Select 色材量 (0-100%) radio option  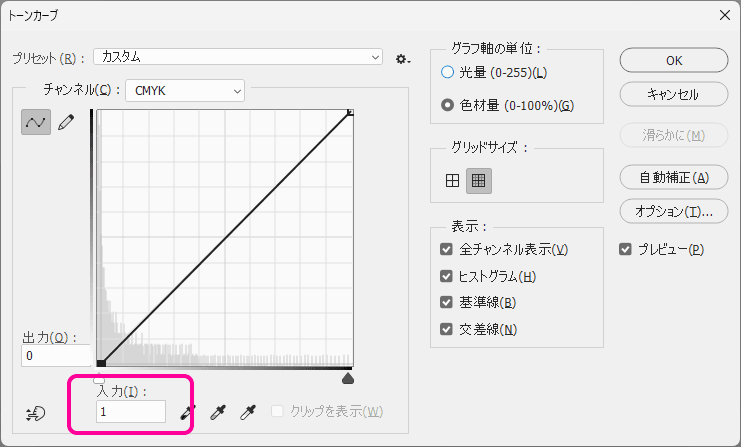tap(447, 105)
